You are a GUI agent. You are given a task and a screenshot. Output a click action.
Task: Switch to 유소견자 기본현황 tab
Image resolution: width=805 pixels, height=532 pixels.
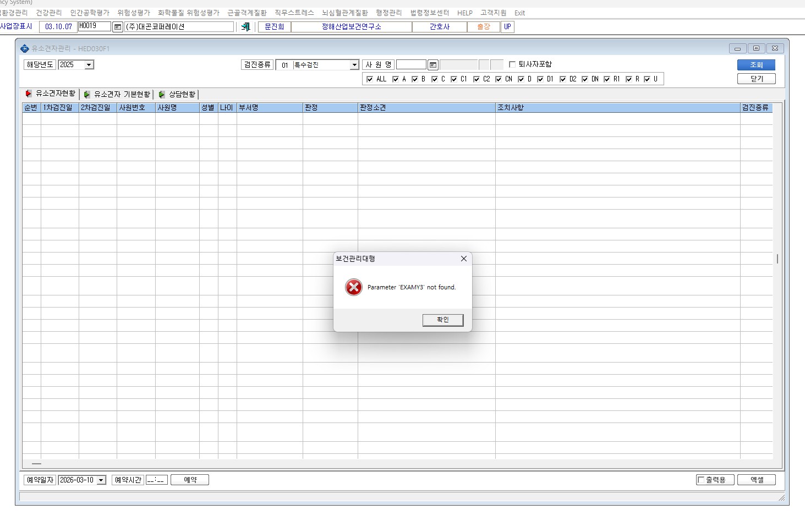[x=117, y=95]
